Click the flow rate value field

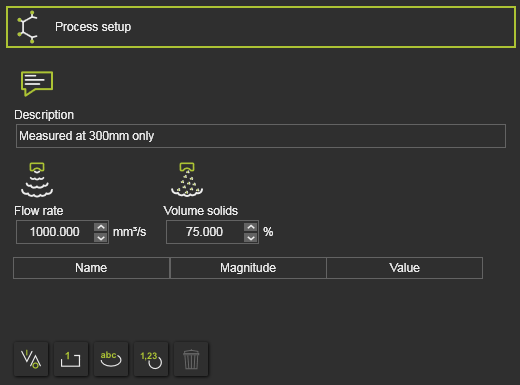point(55,232)
